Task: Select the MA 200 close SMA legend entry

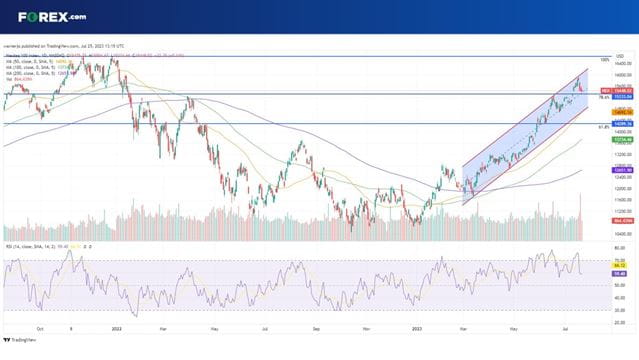Action: click(x=40, y=73)
